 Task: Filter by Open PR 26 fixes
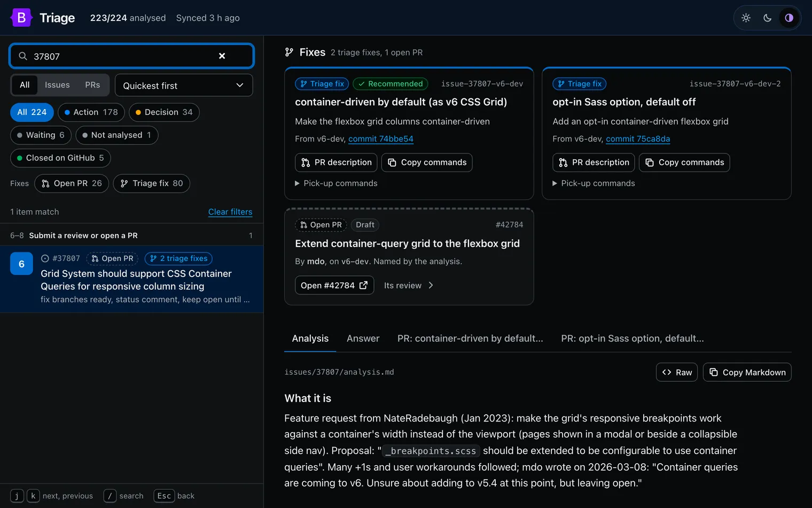click(72, 183)
